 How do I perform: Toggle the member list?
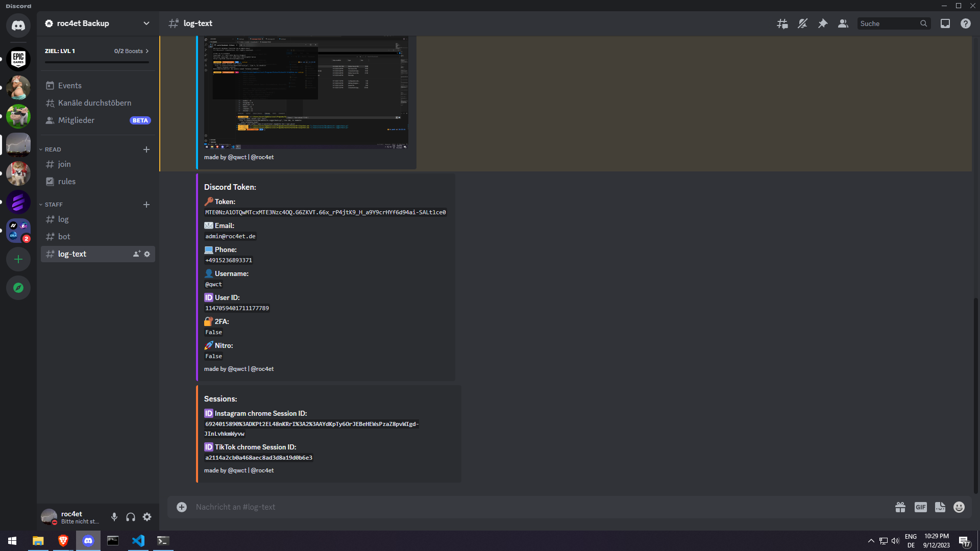click(843, 23)
